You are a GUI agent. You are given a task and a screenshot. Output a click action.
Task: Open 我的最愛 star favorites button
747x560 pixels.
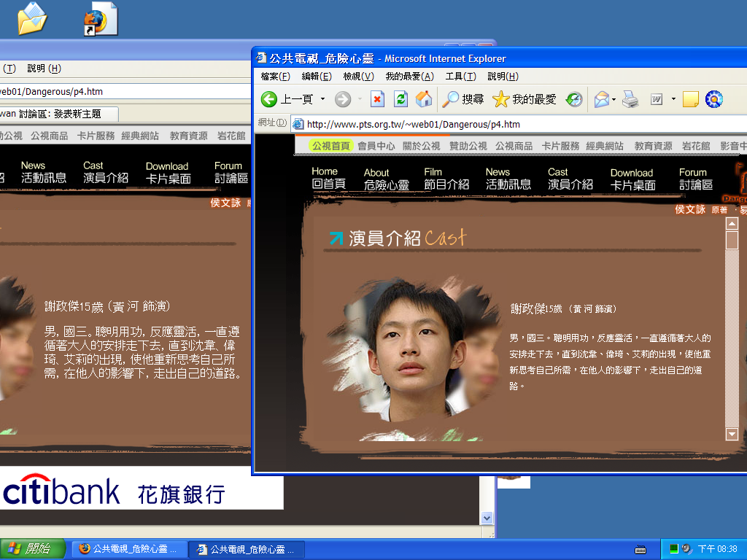(x=524, y=99)
